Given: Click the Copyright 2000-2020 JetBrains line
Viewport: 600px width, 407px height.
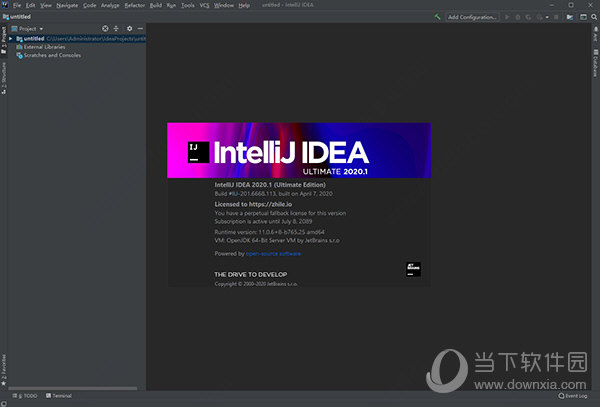Looking at the screenshot, I should (256, 284).
